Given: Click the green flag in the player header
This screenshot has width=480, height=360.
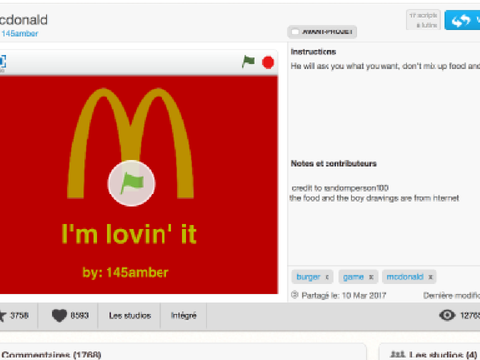Looking at the screenshot, I should click(248, 62).
